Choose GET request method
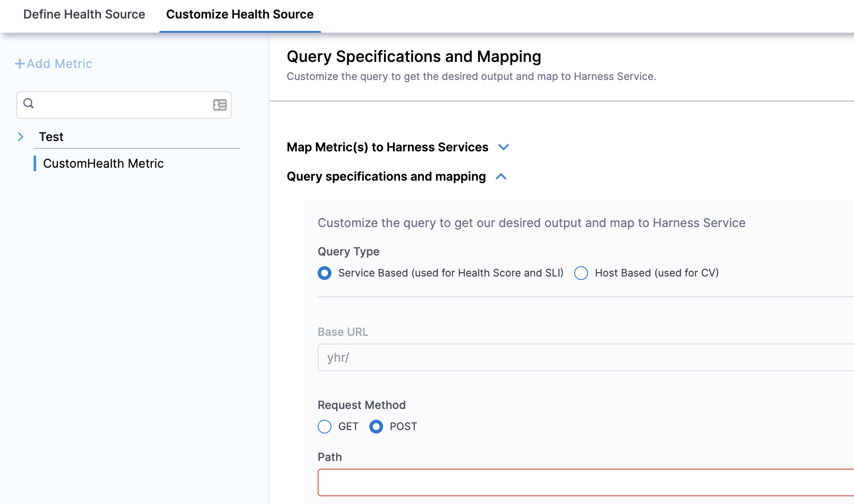854x504 pixels. click(325, 427)
